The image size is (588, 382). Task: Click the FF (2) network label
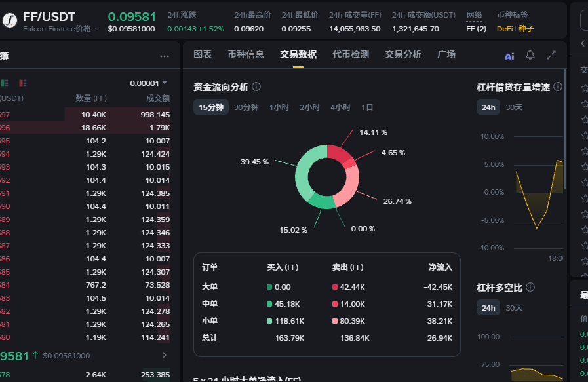(x=477, y=29)
